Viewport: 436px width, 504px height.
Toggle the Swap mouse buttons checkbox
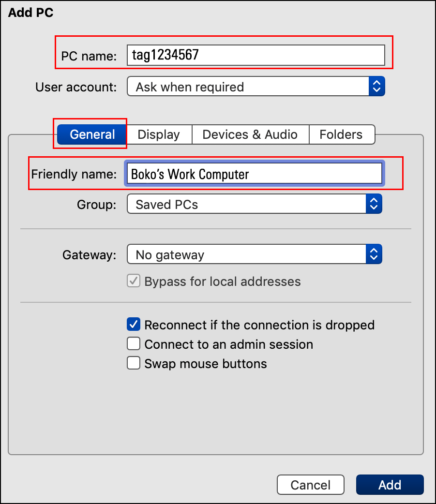[134, 364]
